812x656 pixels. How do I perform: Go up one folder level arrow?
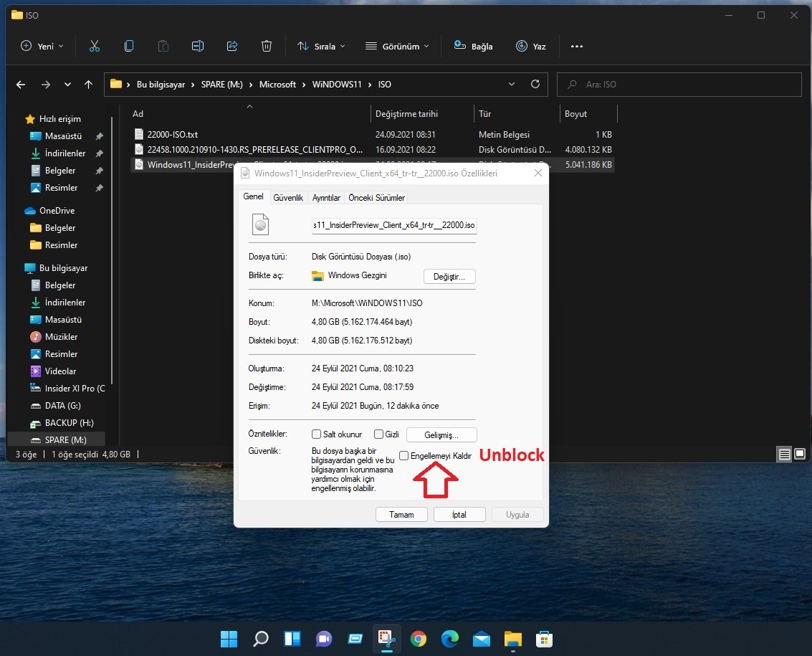point(89,85)
